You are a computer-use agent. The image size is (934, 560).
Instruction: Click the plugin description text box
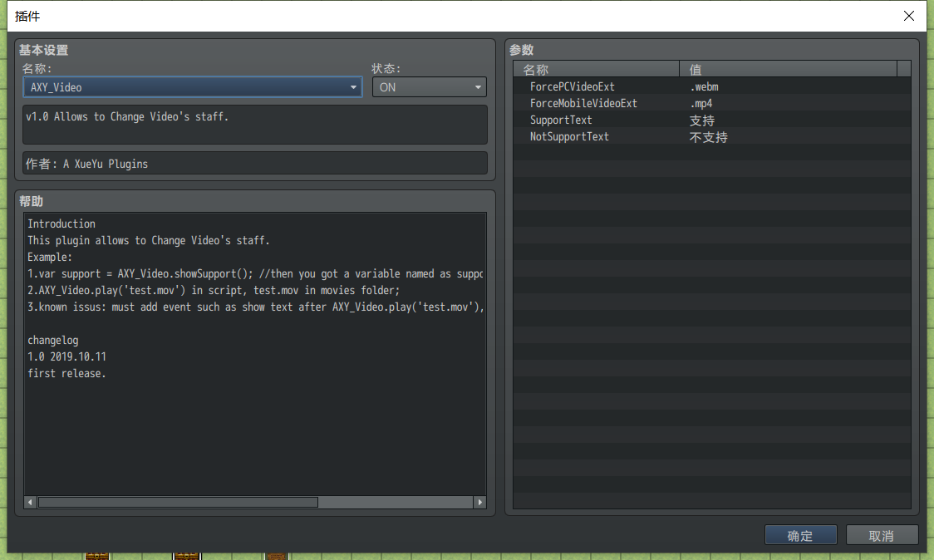pyautogui.click(x=255, y=125)
